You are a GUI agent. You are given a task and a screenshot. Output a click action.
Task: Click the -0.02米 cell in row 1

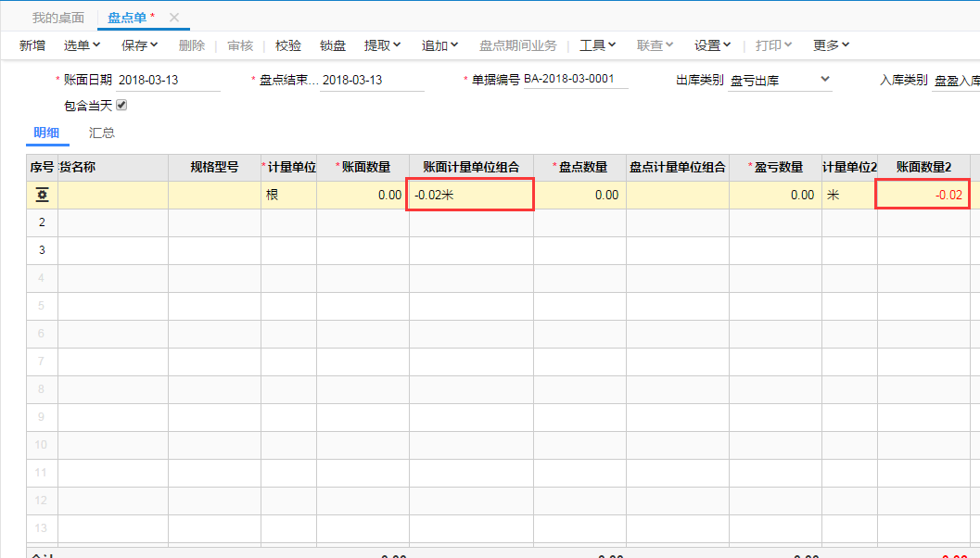(x=470, y=195)
